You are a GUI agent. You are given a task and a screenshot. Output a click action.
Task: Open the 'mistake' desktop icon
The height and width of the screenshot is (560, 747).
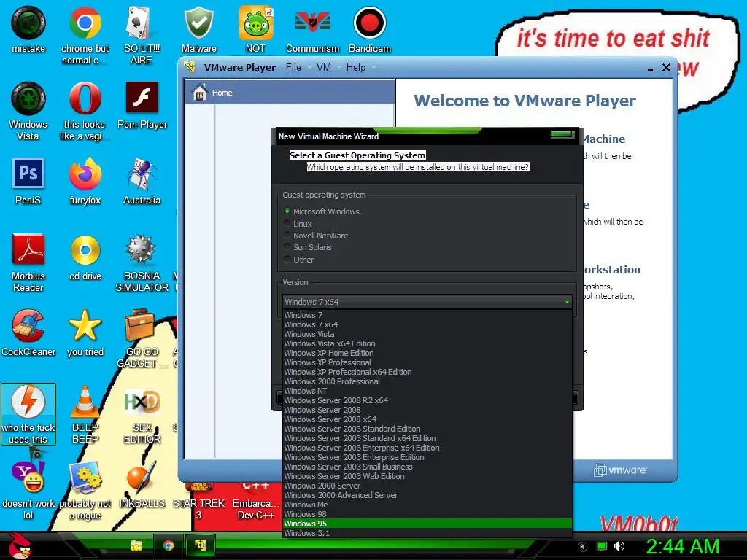28,29
